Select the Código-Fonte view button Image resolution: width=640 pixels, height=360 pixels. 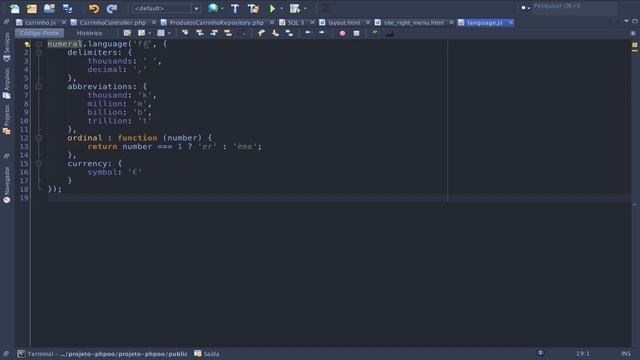click(39, 33)
